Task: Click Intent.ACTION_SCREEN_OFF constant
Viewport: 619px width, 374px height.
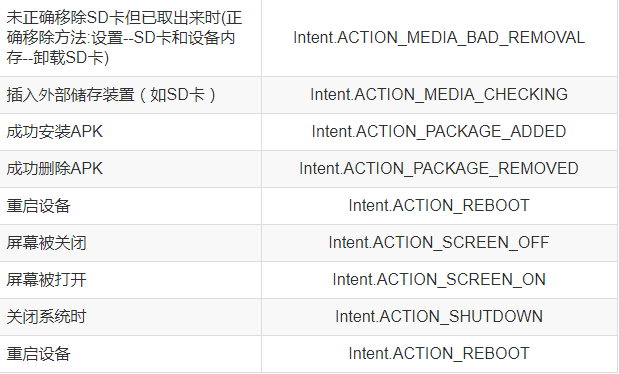Action: 439,243
